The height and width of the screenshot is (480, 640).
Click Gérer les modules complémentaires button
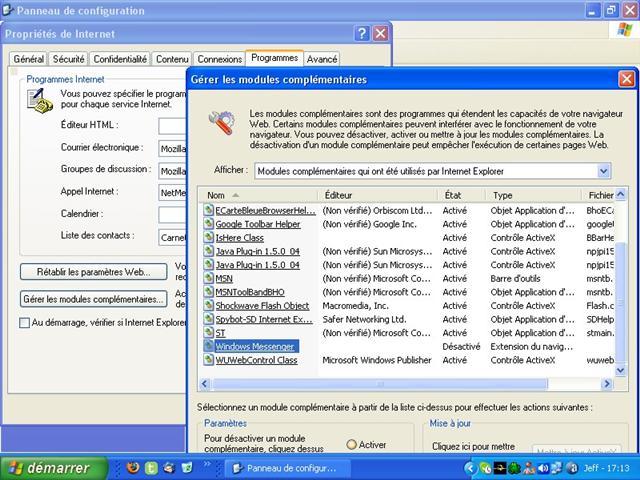(93, 299)
